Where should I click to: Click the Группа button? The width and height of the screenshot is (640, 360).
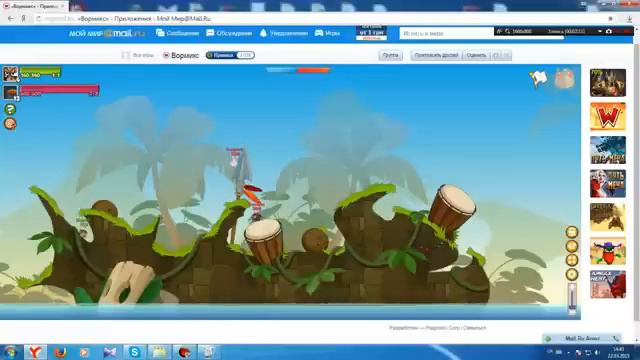click(x=391, y=55)
